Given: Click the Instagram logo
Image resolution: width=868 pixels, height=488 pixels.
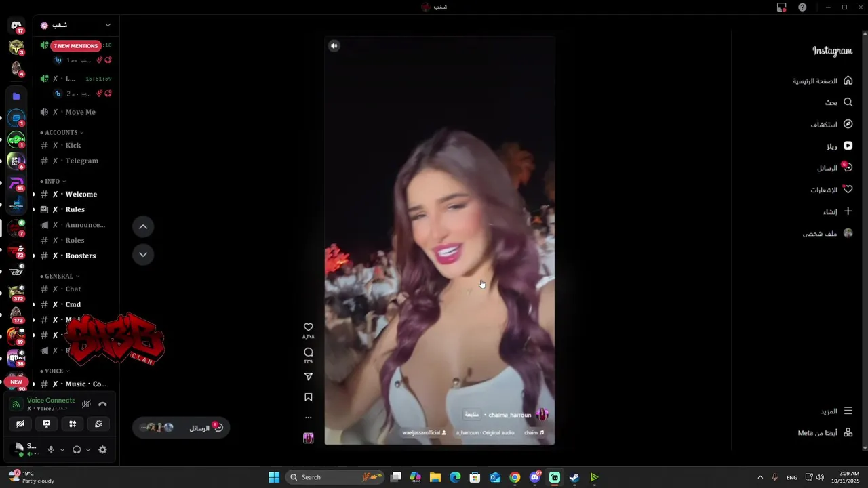Looking at the screenshot, I should [833, 51].
